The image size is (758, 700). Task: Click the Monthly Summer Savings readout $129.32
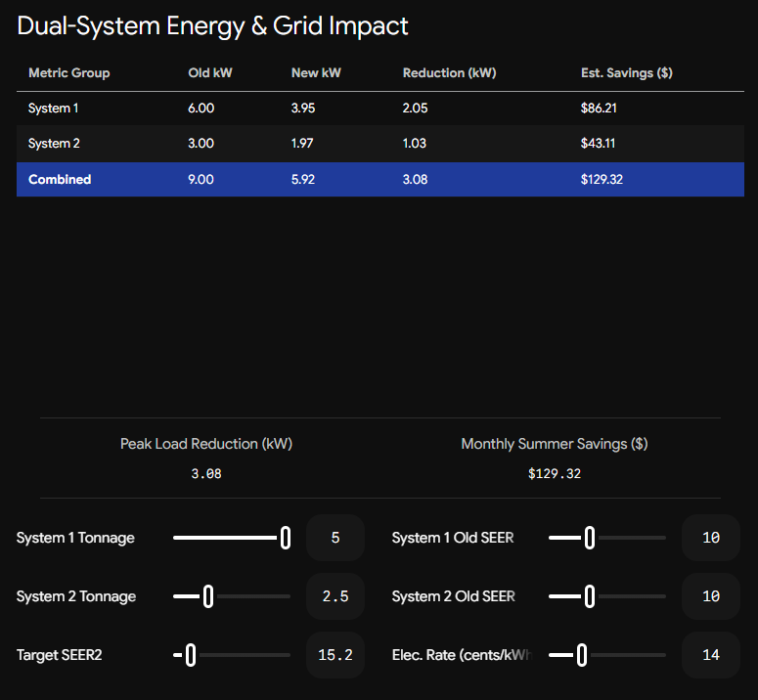tap(555, 473)
